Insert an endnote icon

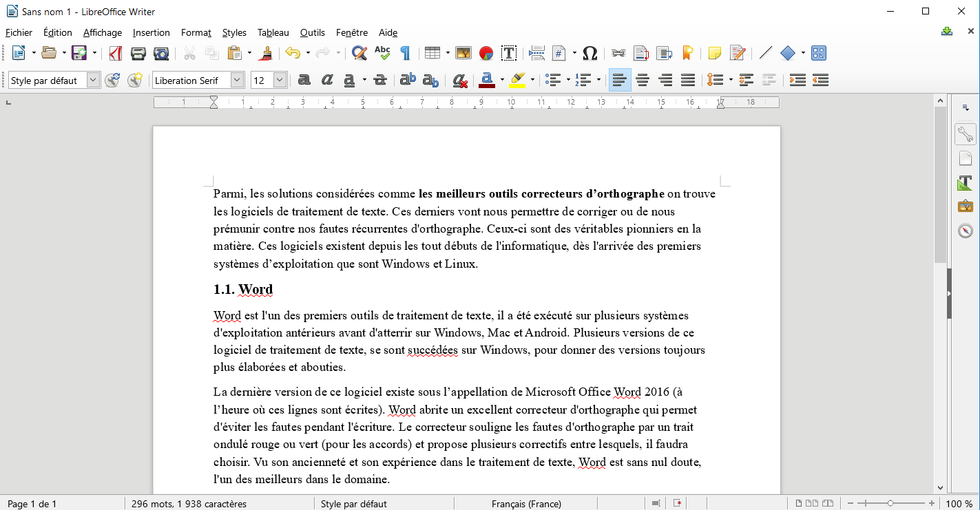664,53
